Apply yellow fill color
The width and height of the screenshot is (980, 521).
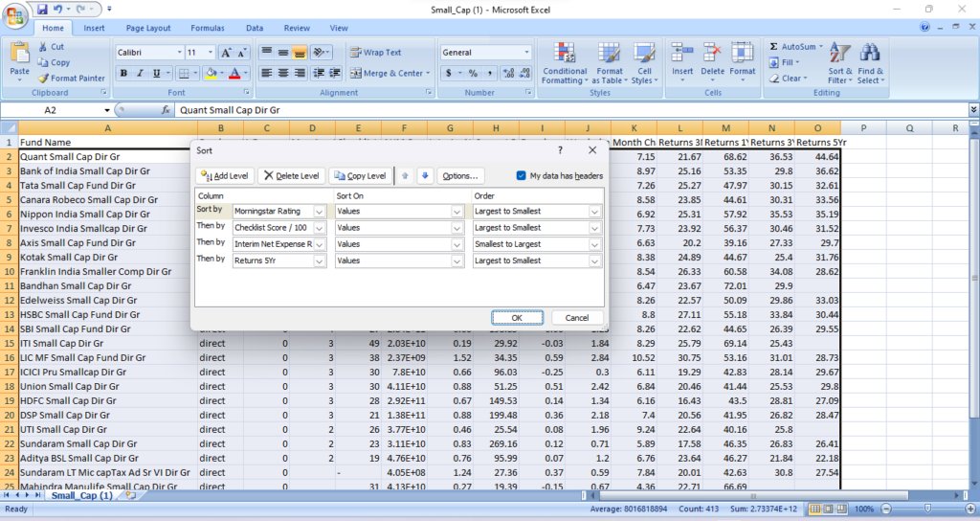(x=212, y=73)
